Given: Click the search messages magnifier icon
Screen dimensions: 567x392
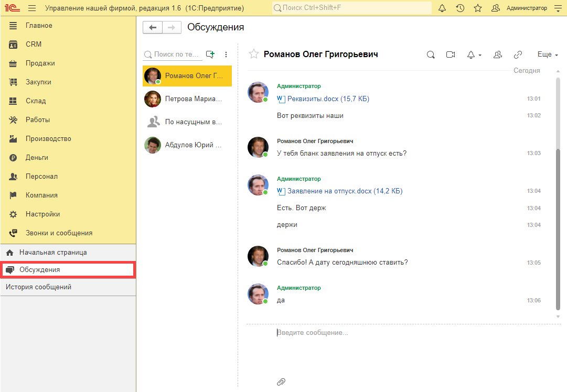Looking at the screenshot, I should point(431,55).
